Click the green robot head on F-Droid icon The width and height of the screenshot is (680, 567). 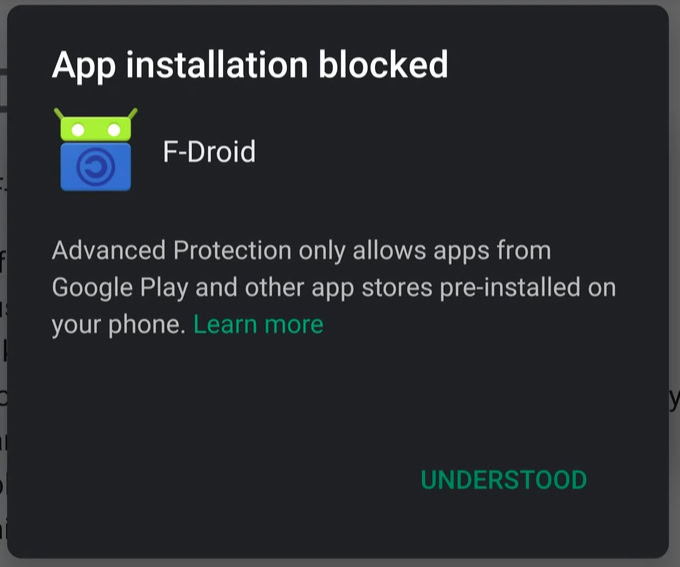96,128
